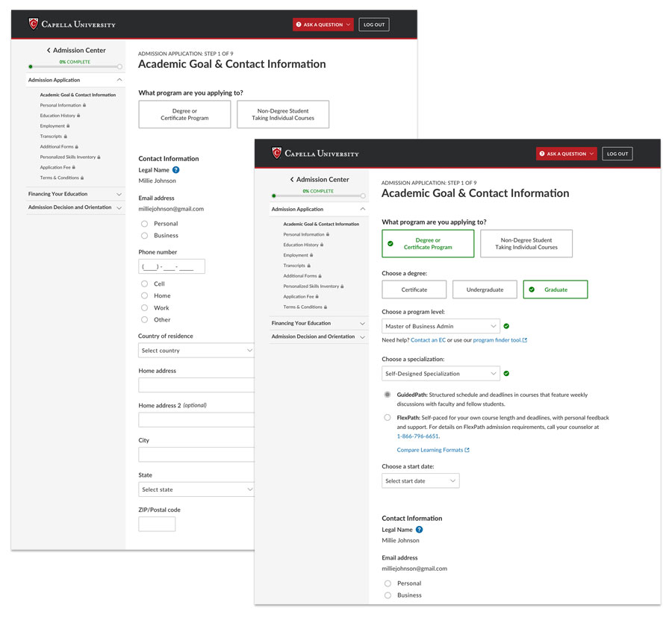Open Select start date dropdown
The image size is (672, 617).
pyautogui.click(x=420, y=480)
